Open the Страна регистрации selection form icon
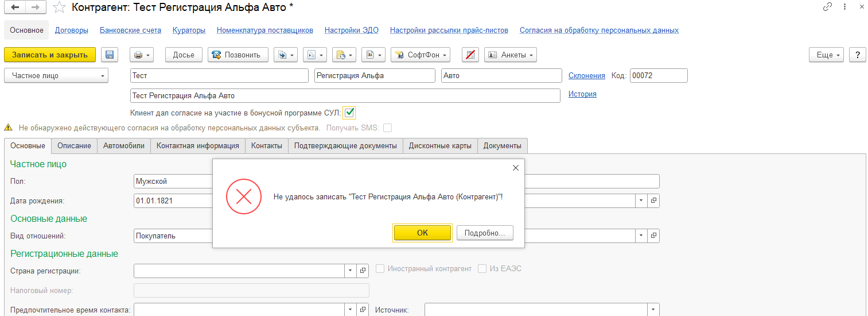The width and height of the screenshot is (868, 316). [x=363, y=270]
